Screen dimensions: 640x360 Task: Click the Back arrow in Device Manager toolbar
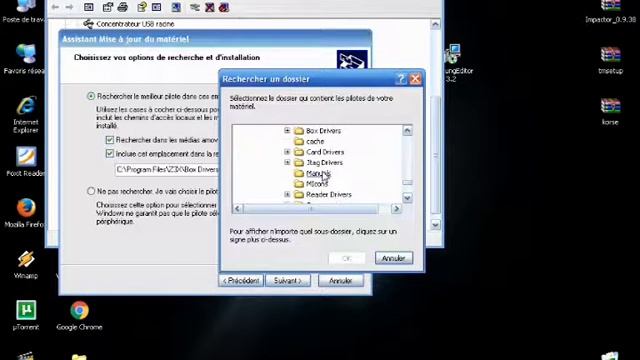point(55,7)
